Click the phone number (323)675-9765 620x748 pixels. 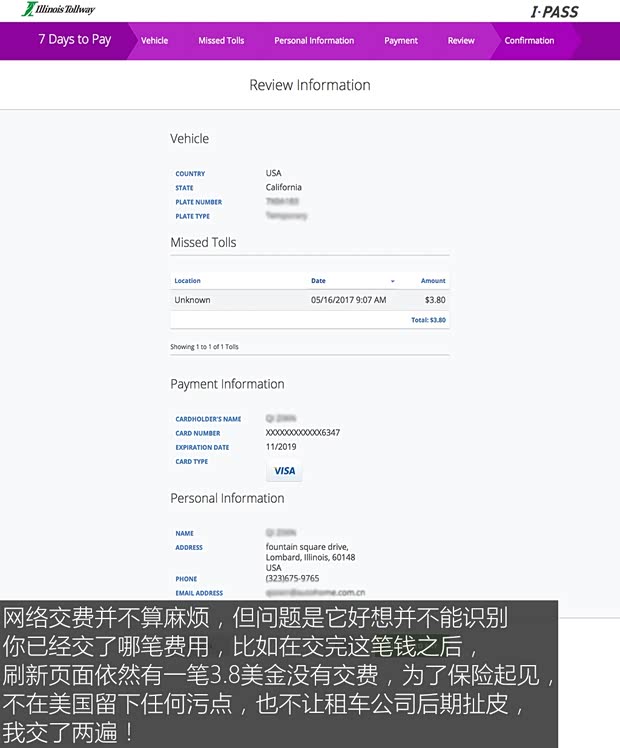click(x=292, y=578)
